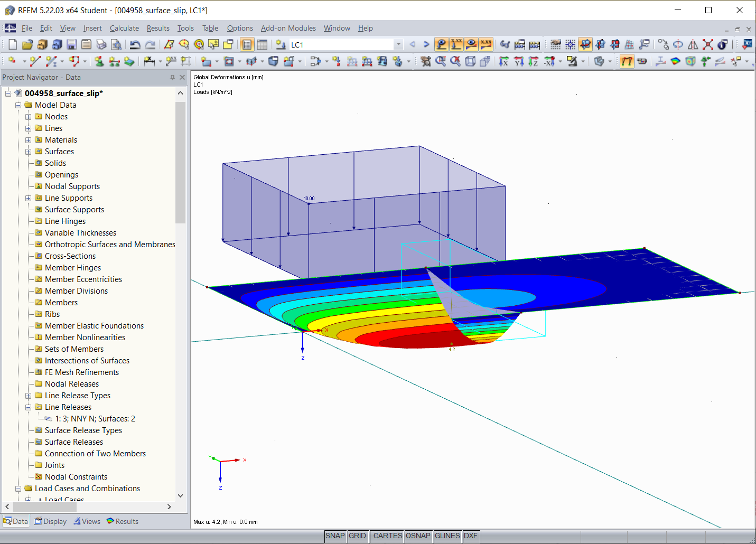The height and width of the screenshot is (544, 756).
Task: Click the navigator vertical scrollbar down arrow
Action: click(180, 495)
